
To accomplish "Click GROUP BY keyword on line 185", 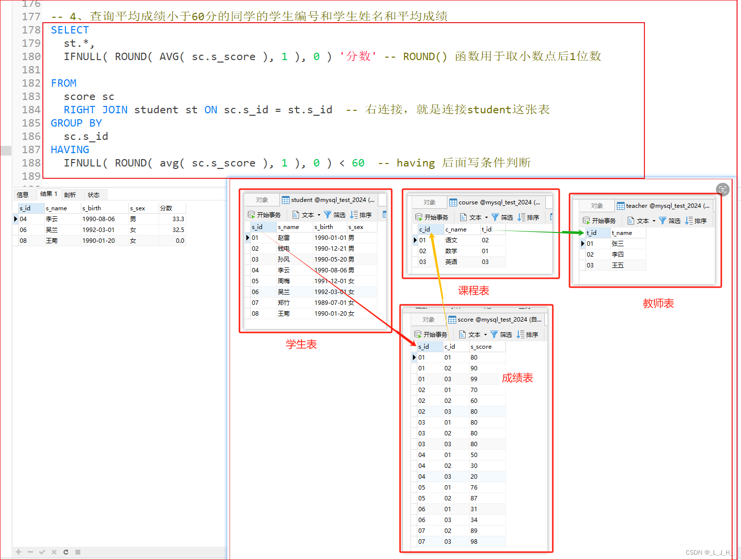I will (x=76, y=123).
